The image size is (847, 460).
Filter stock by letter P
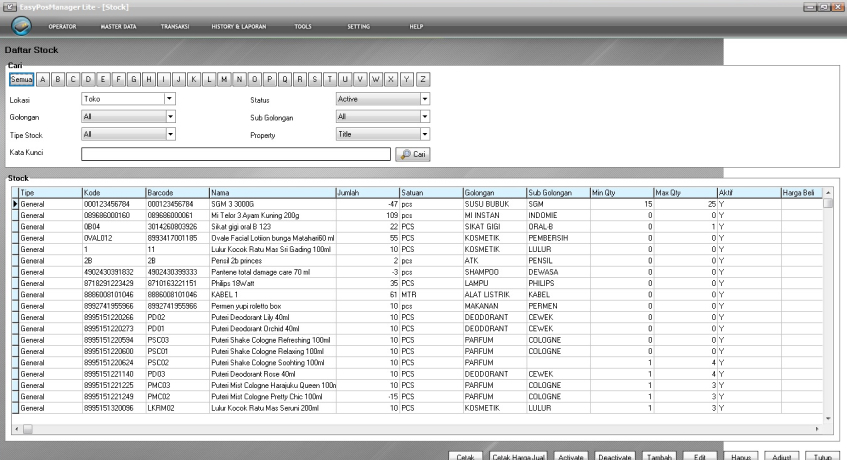click(271, 78)
